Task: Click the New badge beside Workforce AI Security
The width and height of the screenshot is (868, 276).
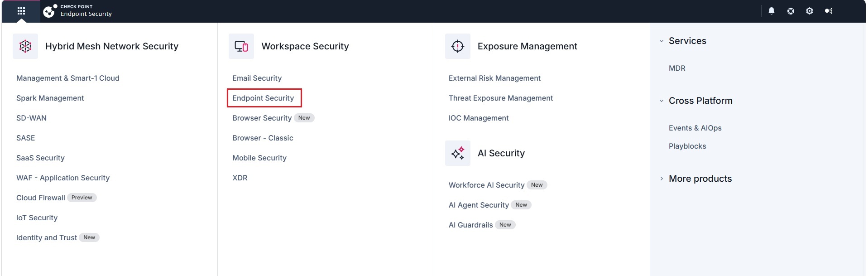Action: (x=537, y=185)
